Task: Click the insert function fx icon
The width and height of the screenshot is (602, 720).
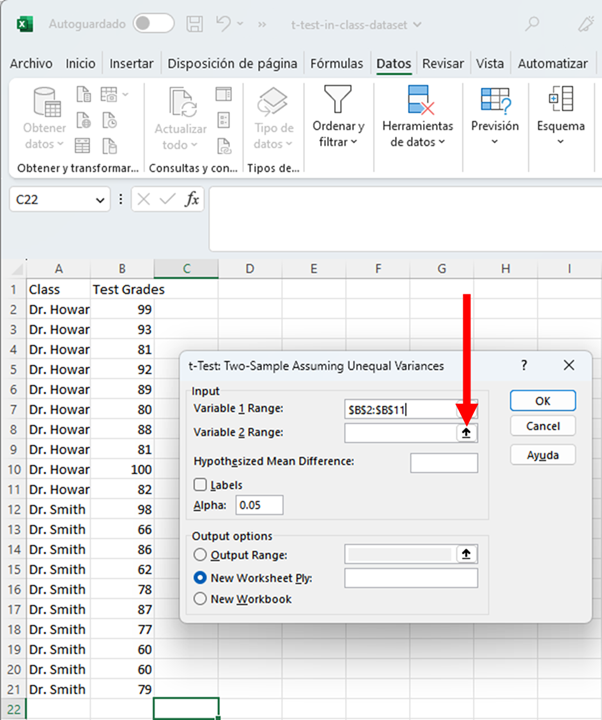Action: click(192, 200)
